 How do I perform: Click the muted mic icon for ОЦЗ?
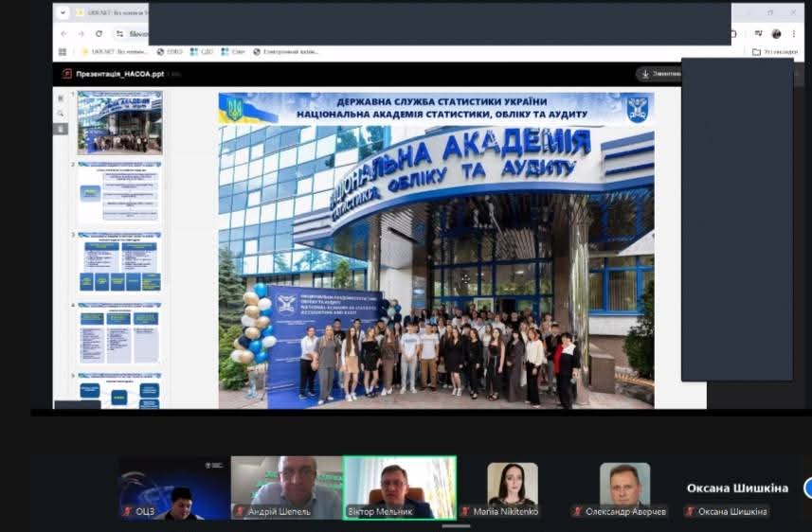[x=127, y=511]
